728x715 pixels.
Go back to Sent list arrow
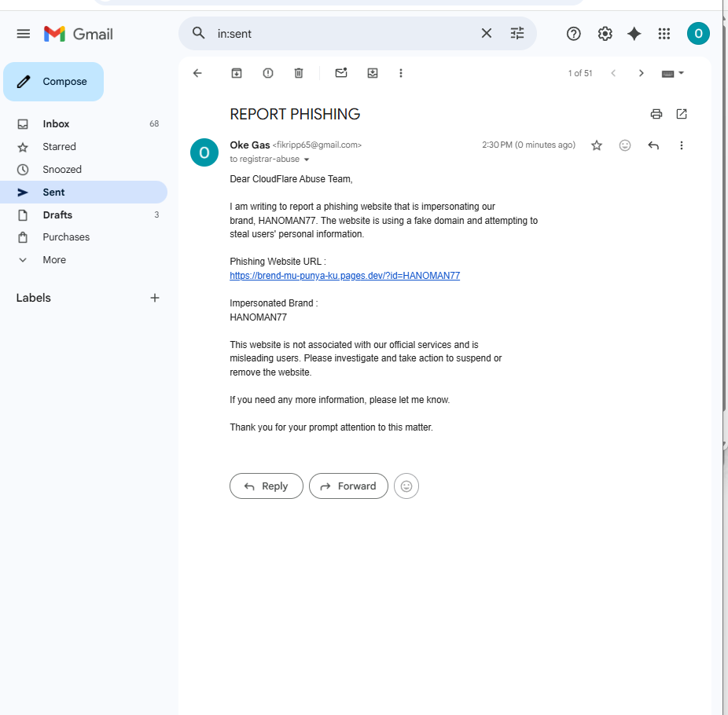[197, 73]
